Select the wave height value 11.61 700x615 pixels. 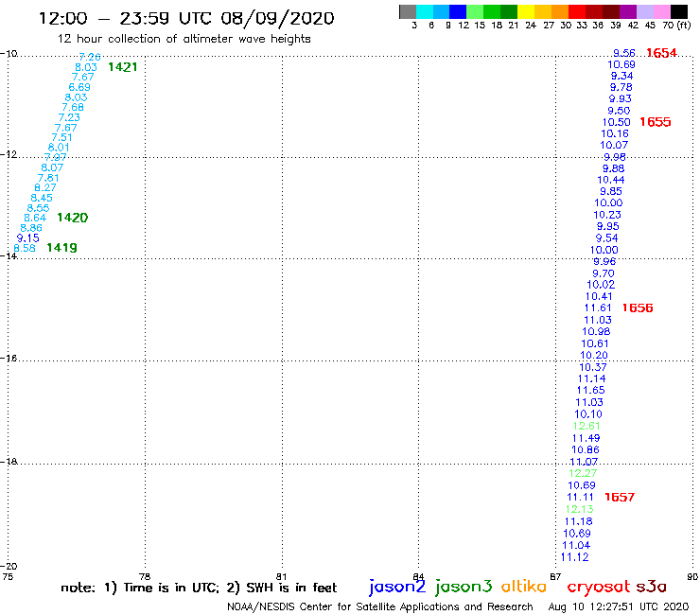click(598, 308)
